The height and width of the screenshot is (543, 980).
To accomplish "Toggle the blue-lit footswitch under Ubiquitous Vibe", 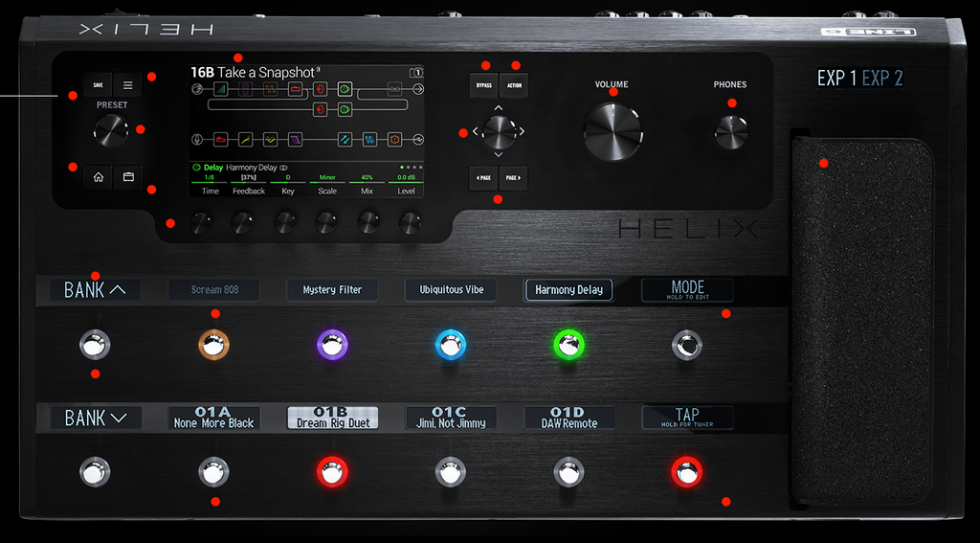I will pos(451,345).
